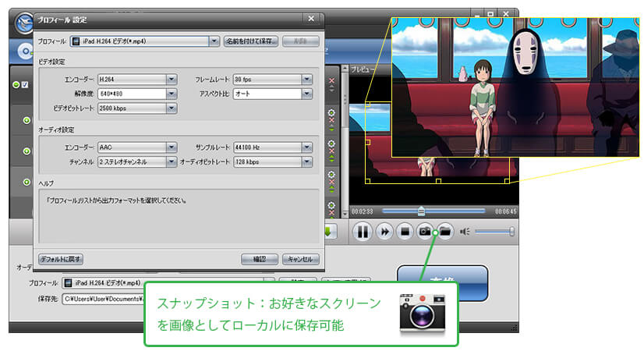The height and width of the screenshot is (351, 644).
Task: Click the file list scrollbar down arrow
Action: click(x=345, y=214)
